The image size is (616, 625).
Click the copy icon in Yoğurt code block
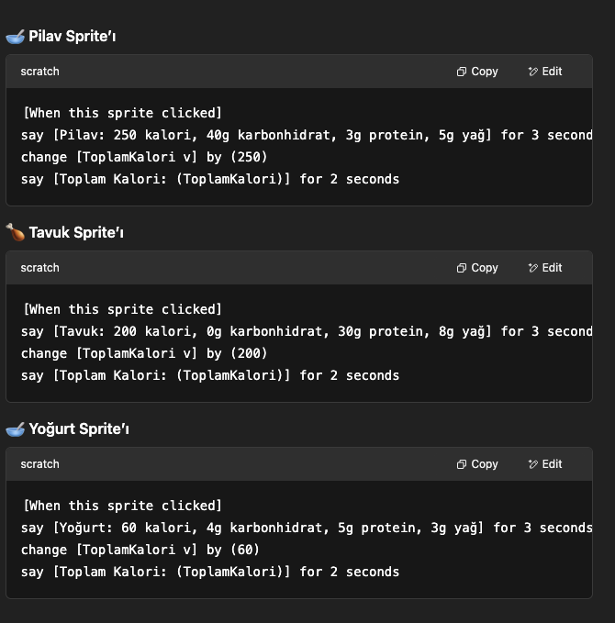461,464
